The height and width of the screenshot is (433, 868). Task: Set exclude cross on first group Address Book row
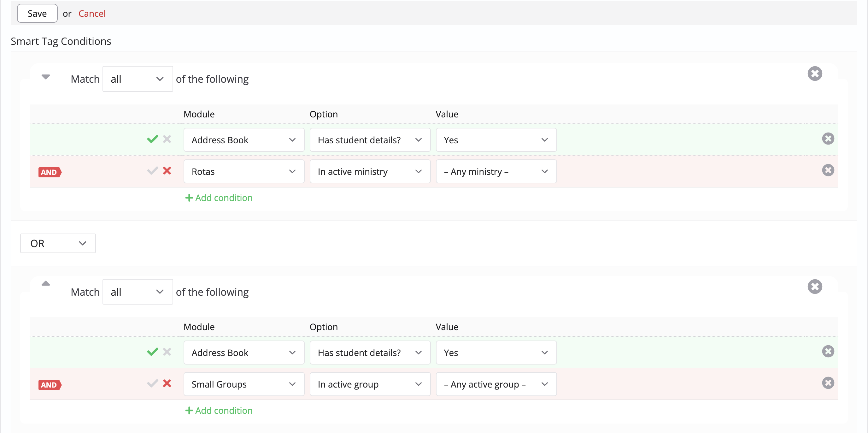(167, 139)
